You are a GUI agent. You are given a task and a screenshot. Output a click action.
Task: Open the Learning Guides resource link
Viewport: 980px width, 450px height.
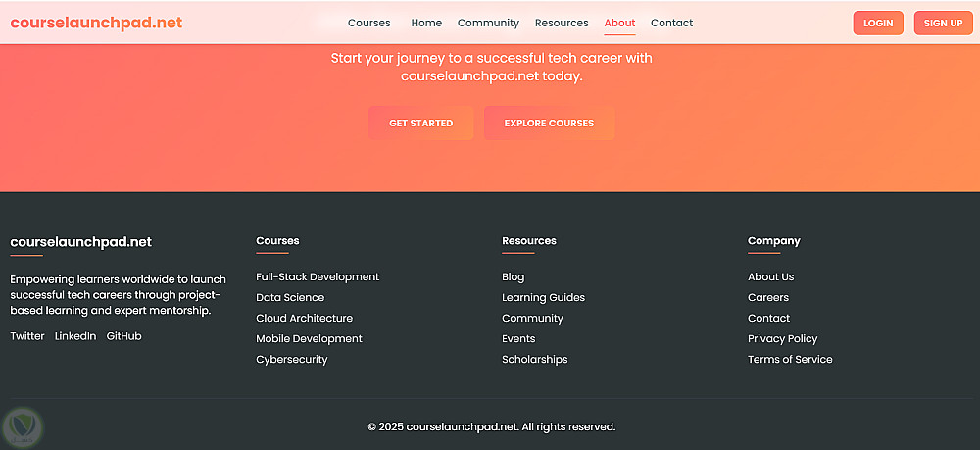[x=543, y=298]
